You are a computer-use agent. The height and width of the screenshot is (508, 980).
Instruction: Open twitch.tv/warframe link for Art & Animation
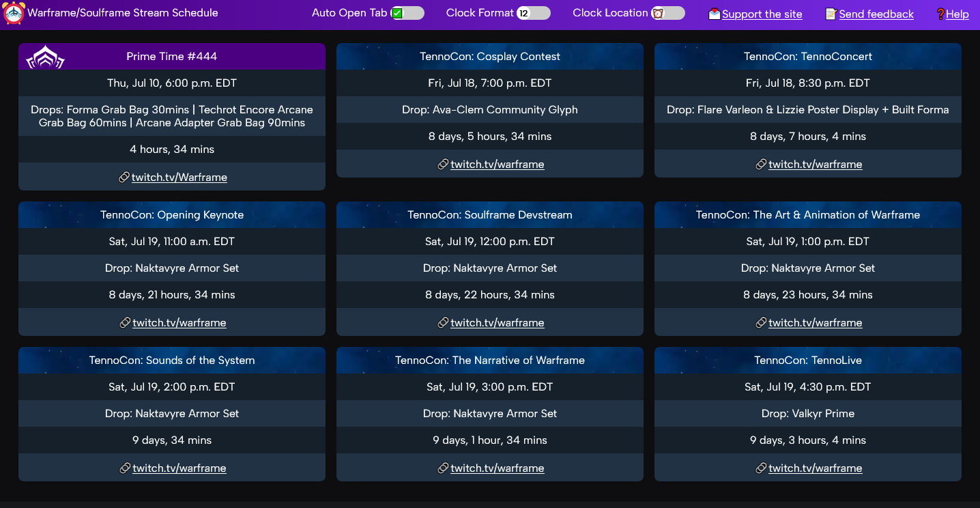[x=816, y=322]
